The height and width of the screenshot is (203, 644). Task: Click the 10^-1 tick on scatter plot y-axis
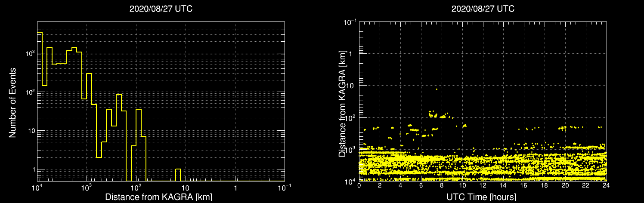(x=350, y=22)
